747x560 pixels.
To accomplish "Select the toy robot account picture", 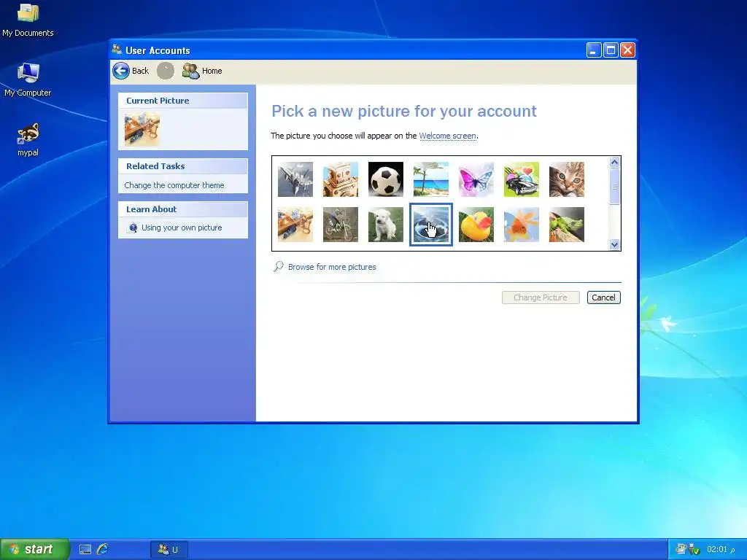I will pyautogui.click(x=341, y=179).
